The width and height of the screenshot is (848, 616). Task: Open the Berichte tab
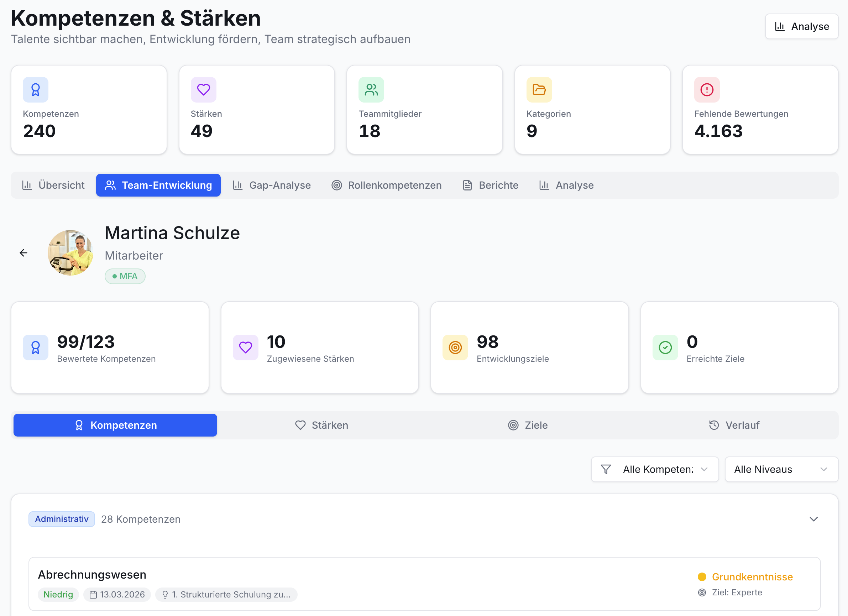point(490,185)
